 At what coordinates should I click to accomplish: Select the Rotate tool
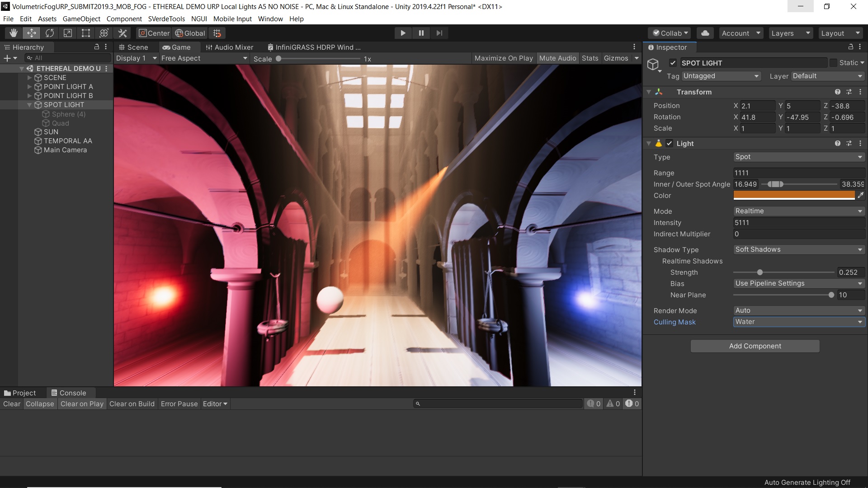(49, 33)
